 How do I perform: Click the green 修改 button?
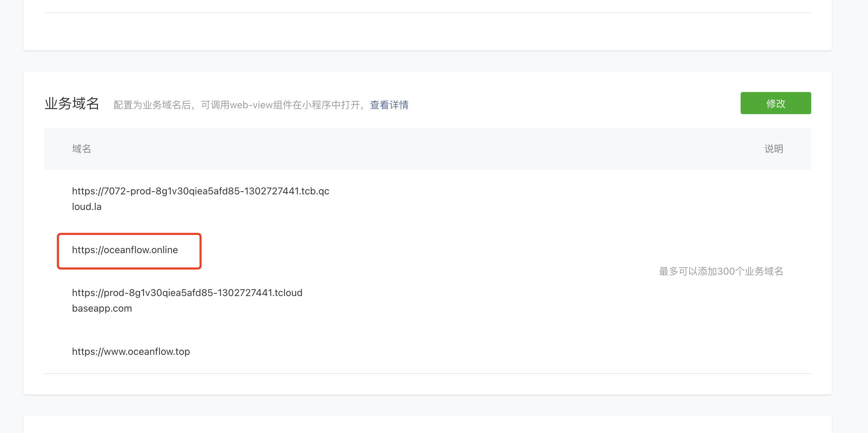pos(775,103)
